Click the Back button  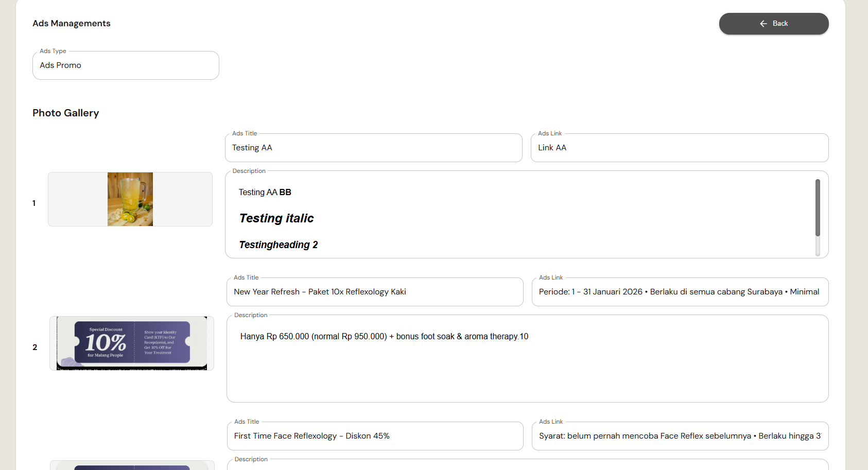[773, 24]
